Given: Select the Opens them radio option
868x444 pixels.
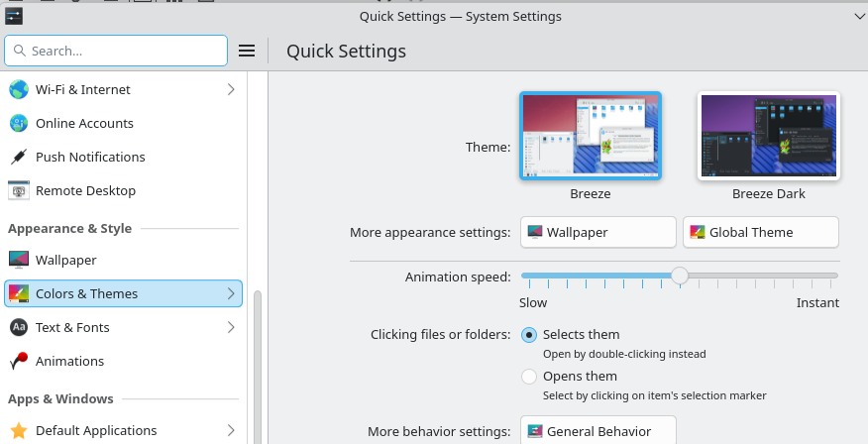Looking at the screenshot, I should (x=529, y=377).
